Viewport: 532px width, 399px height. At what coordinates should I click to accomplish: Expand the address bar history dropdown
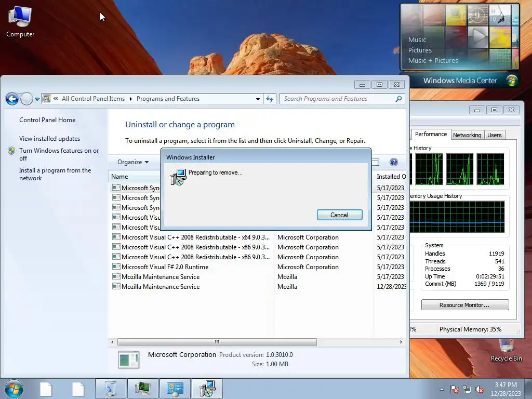click(x=258, y=99)
